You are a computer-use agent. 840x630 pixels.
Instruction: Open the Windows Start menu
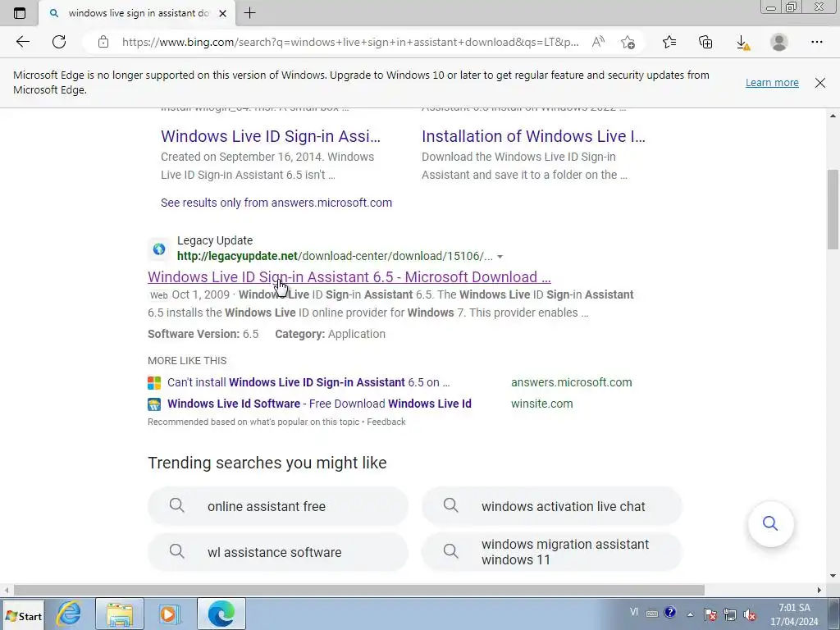[24, 616]
